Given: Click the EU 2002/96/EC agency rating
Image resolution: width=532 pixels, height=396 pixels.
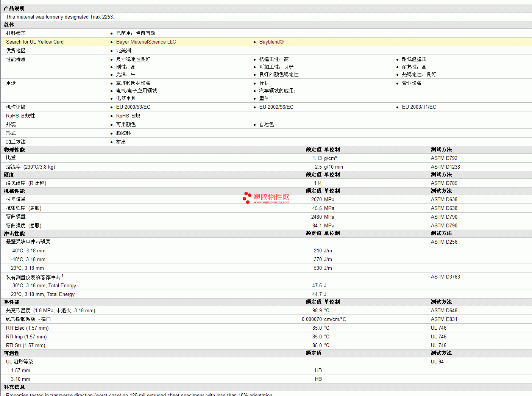Looking at the screenshot, I should (x=276, y=107).
